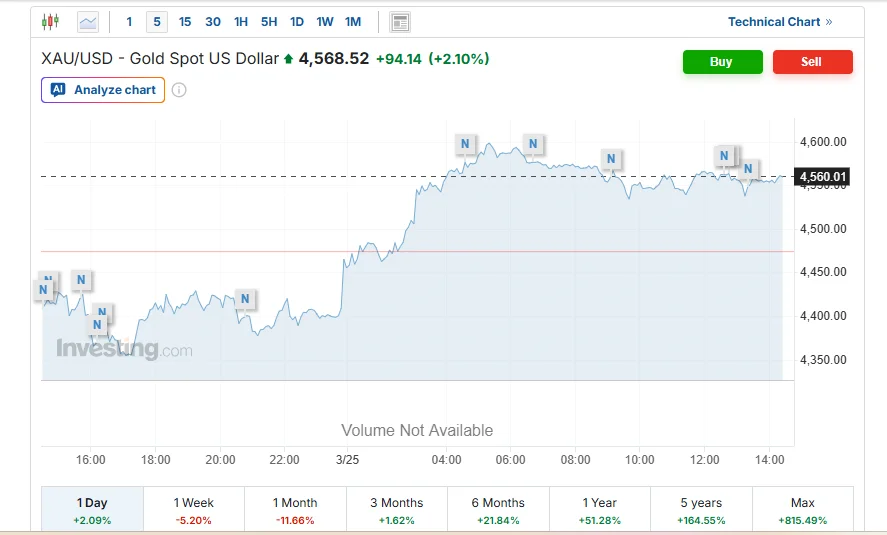This screenshot has width=887, height=535.
Task: Click the info icon beside Analyze chart
Action: point(179,90)
